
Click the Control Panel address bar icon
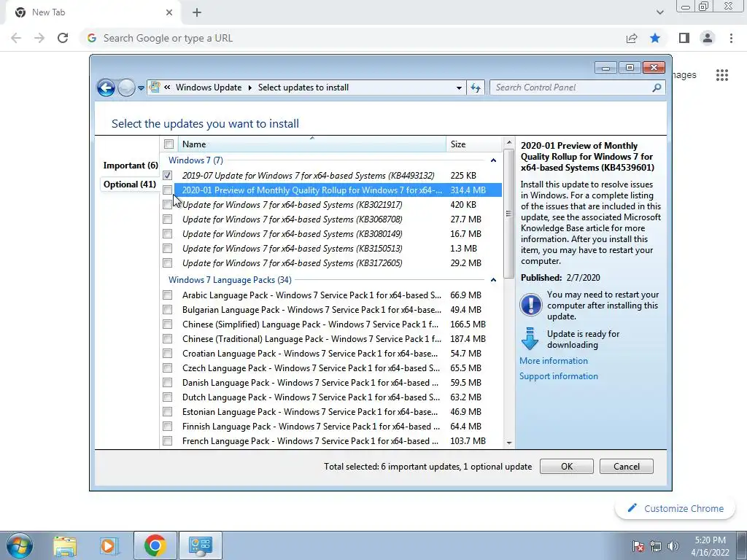click(x=155, y=87)
